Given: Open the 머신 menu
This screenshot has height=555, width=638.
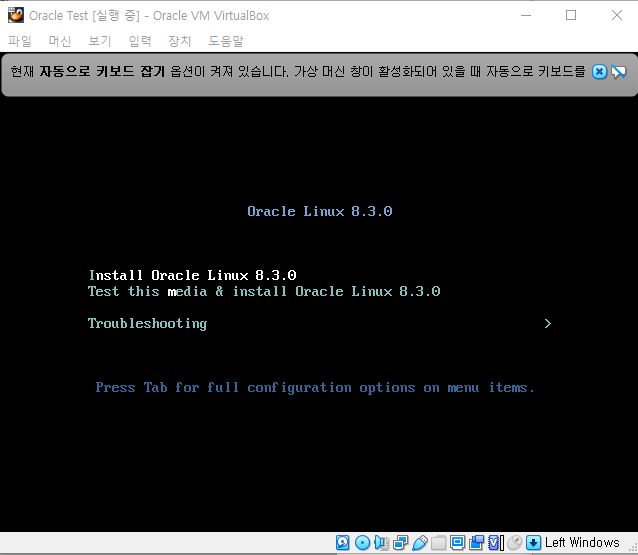Looking at the screenshot, I should pos(60,41).
